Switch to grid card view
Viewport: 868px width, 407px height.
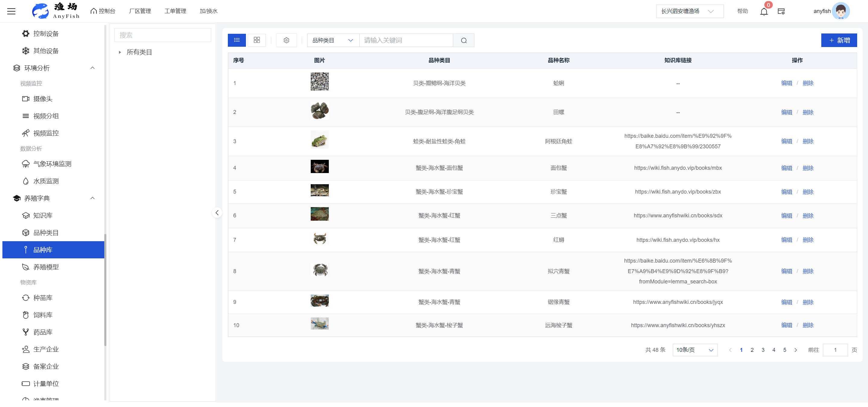pos(256,40)
